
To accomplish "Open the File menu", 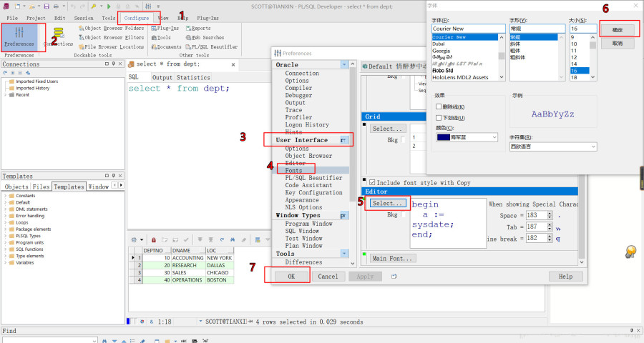I will point(12,18).
